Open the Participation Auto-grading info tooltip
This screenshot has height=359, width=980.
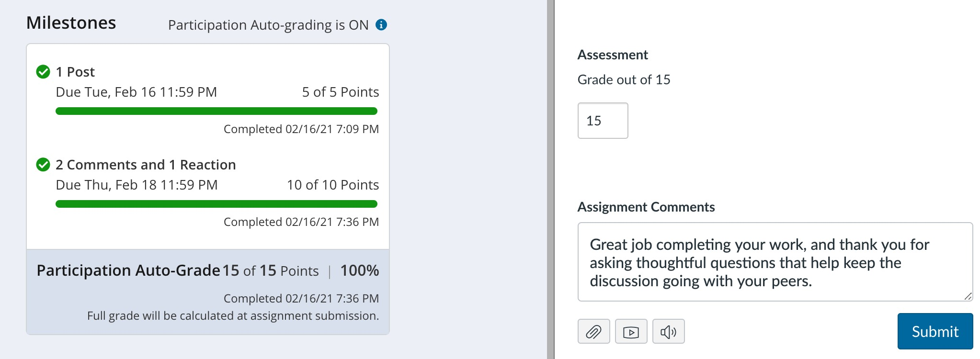pyautogui.click(x=382, y=25)
